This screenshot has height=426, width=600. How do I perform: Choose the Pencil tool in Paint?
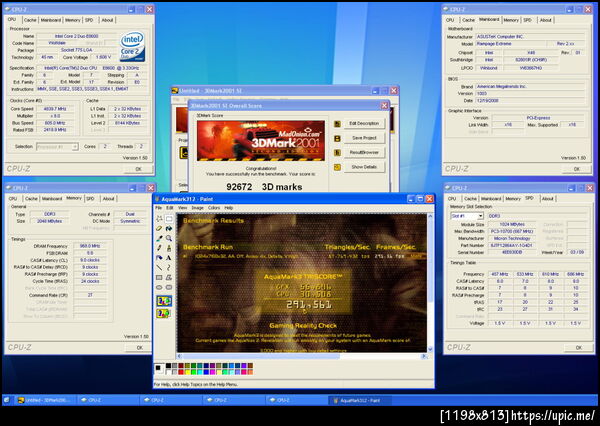(159, 248)
